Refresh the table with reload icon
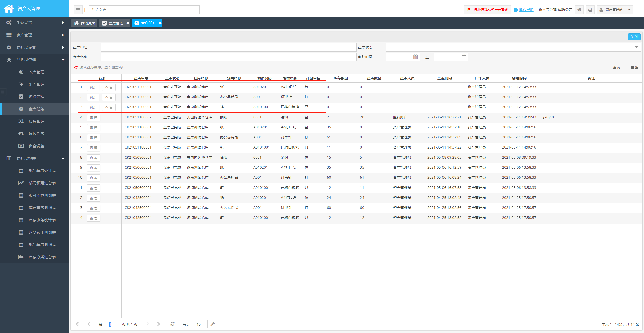 [172, 324]
